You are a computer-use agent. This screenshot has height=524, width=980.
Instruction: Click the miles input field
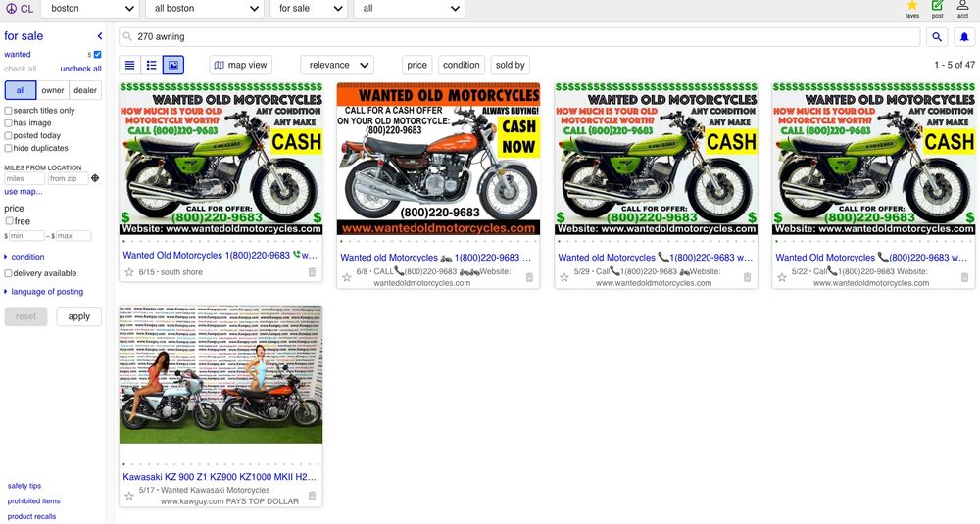pyautogui.click(x=25, y=178)
